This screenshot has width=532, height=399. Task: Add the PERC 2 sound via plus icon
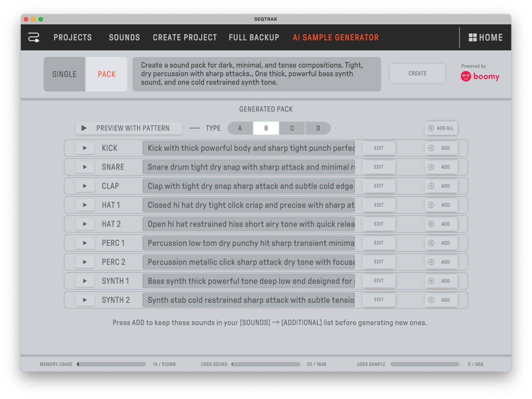[x=431, y=262]
